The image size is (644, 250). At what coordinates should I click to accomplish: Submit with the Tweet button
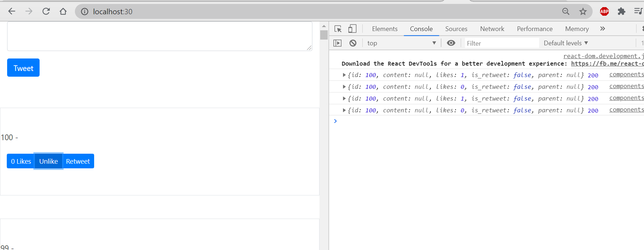[x=23, y=68]
